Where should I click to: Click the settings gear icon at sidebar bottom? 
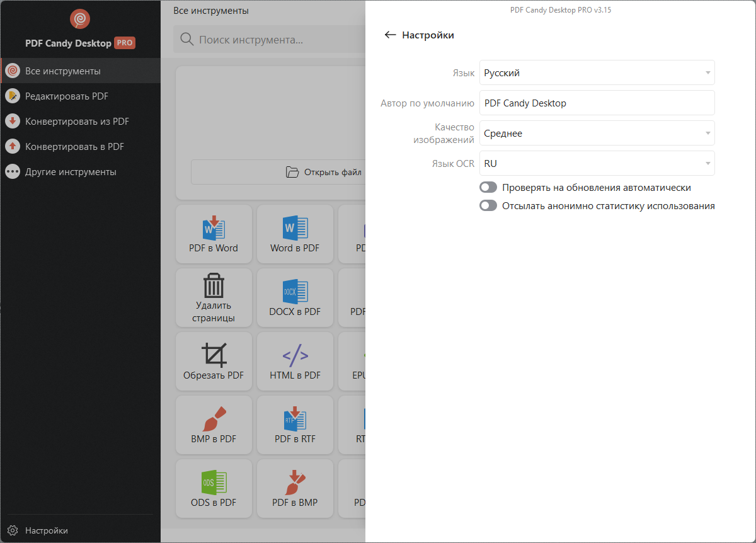13,530
